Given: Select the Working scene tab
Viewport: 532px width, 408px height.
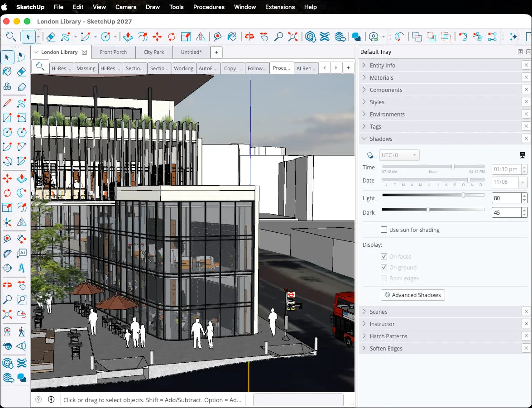Looking at the screenshot, I should 183,68.
